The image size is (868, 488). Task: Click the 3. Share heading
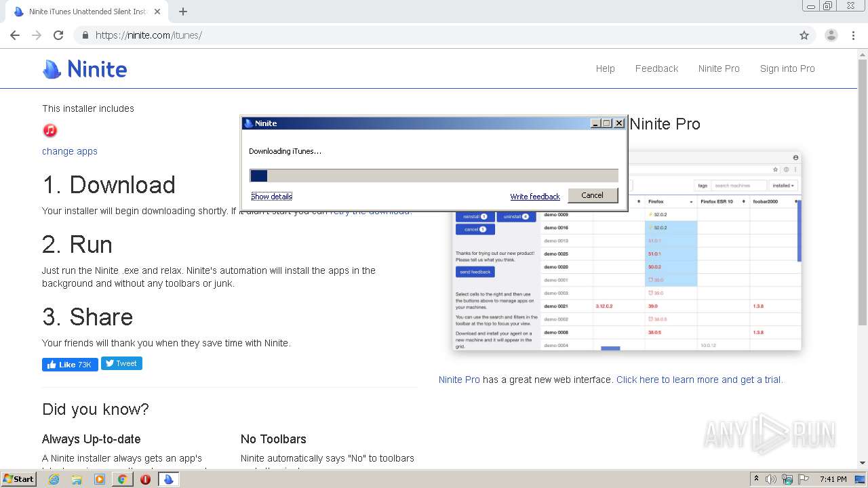coord(87,317)
